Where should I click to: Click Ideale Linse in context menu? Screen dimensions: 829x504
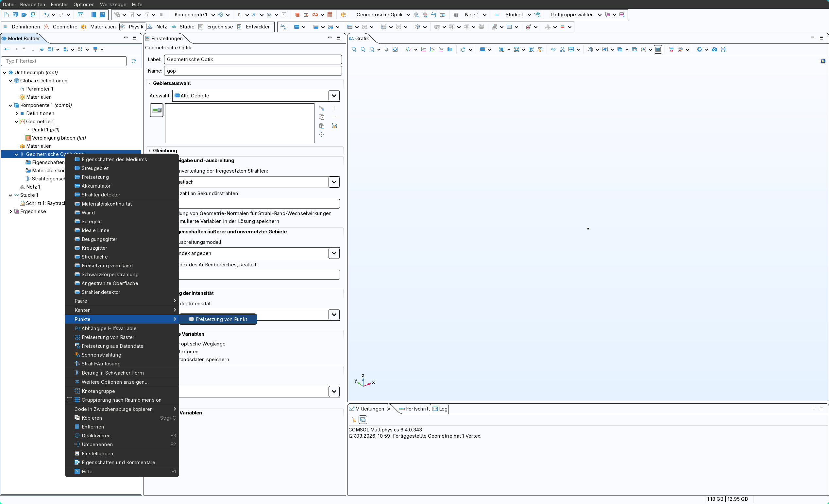tap(95, 230)
